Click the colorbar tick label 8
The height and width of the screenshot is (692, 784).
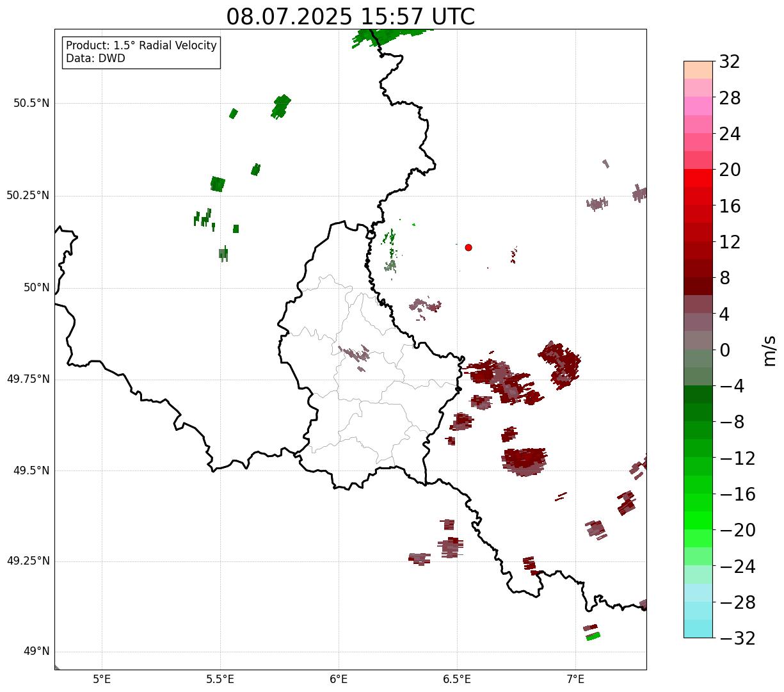coord(724,278)
